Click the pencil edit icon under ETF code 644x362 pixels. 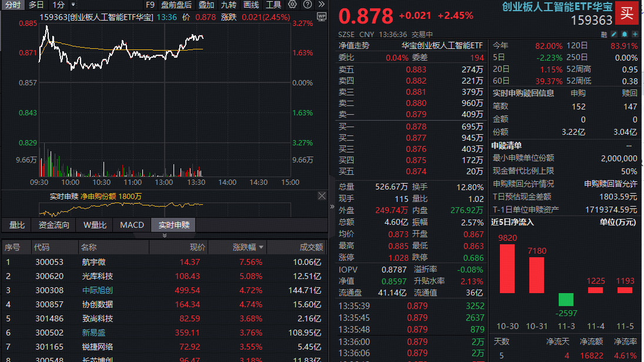(x=613, y=35)
